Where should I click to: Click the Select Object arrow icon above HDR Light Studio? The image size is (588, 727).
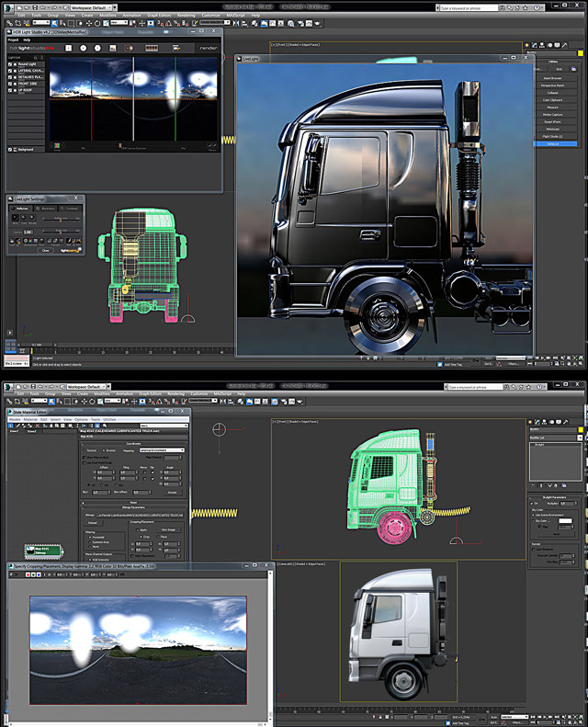click(55, 23)
